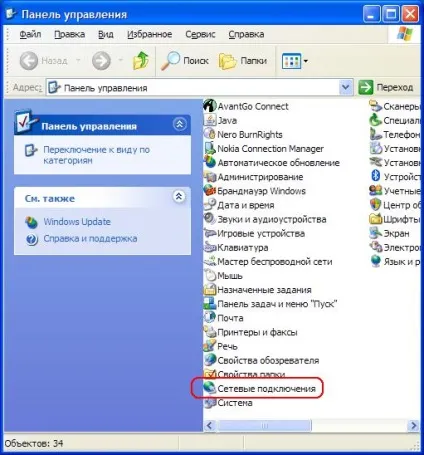Screen dimensions: 424x455
Task: Open the Мастер беспроводной сети icon
Action: pos(210,261)
